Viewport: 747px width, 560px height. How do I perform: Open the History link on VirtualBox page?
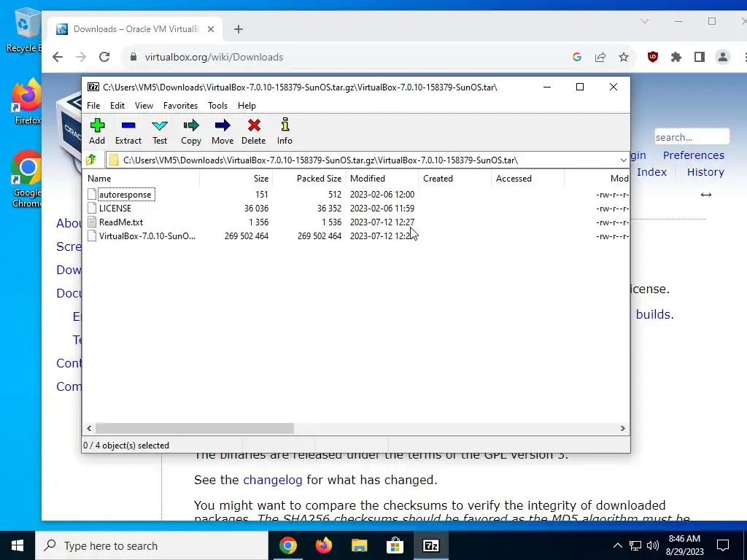[x=705, y=172]
